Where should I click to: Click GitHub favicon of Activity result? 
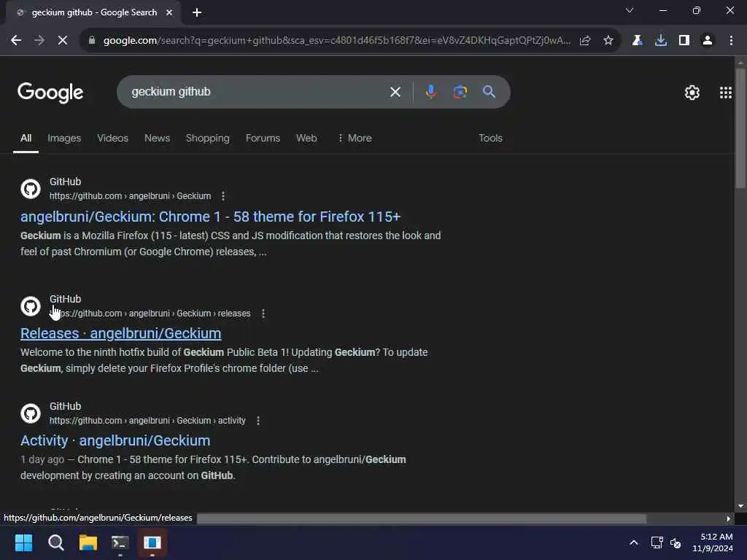[31, 413]
